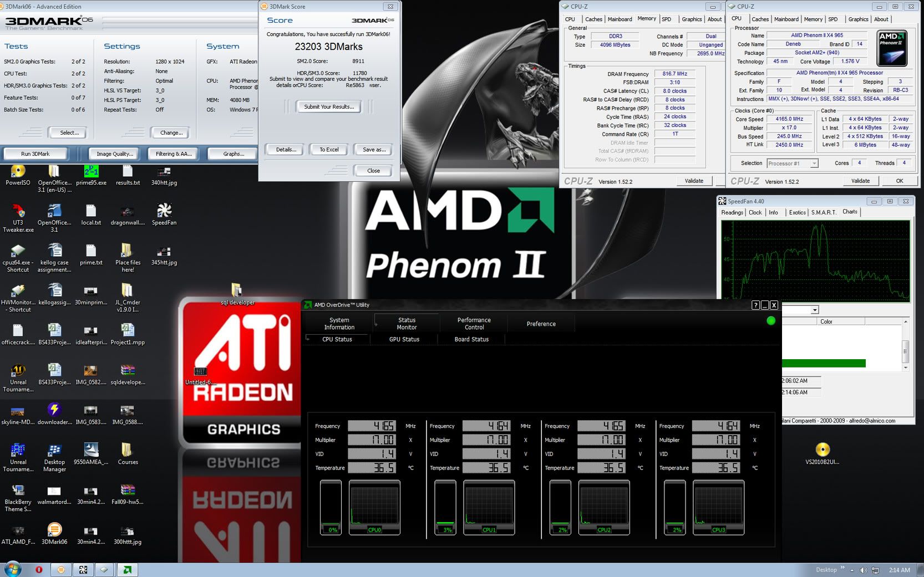924x577 pixels.
Task: Open the S.M.A.R.T. tab in SpeedFan
Action: point(823,212)
